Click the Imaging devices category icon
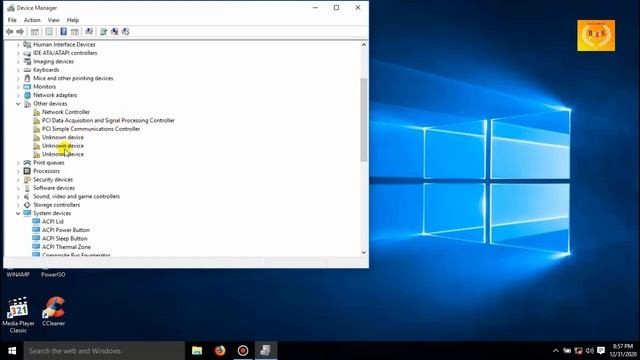Screen dimensions: 640x360 [x=27, y=61]
